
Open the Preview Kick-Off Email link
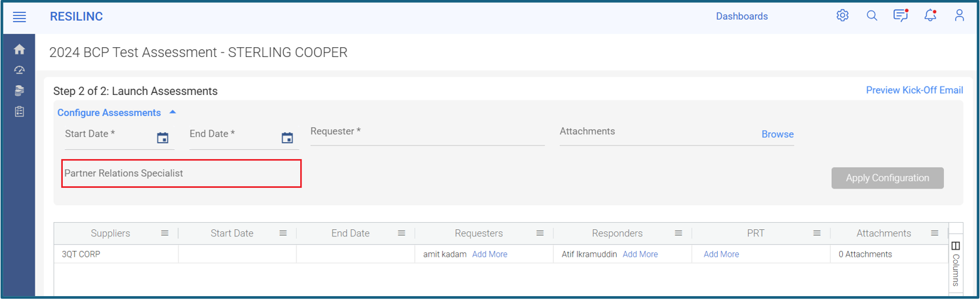(914, 90)
